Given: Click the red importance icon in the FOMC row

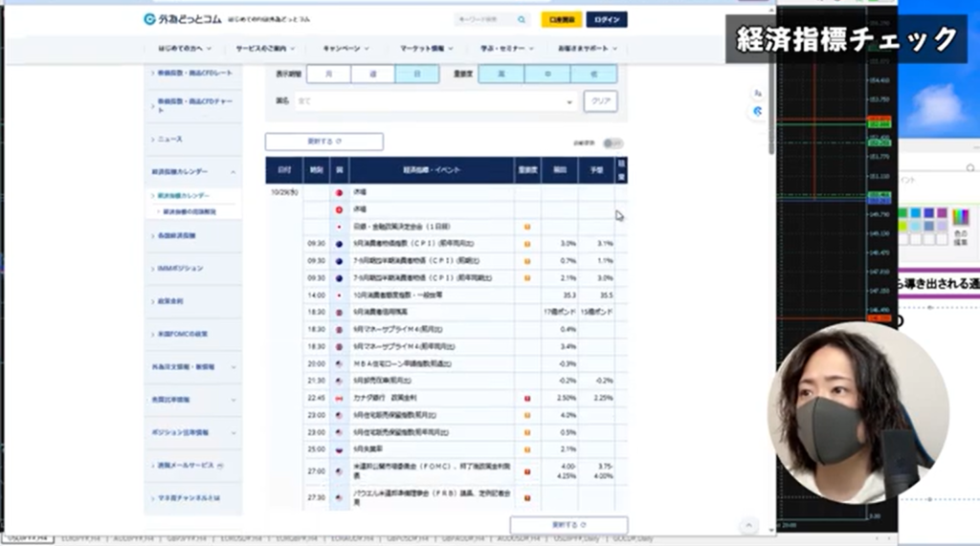Looking at the screenshot, I should coord(527,469).
